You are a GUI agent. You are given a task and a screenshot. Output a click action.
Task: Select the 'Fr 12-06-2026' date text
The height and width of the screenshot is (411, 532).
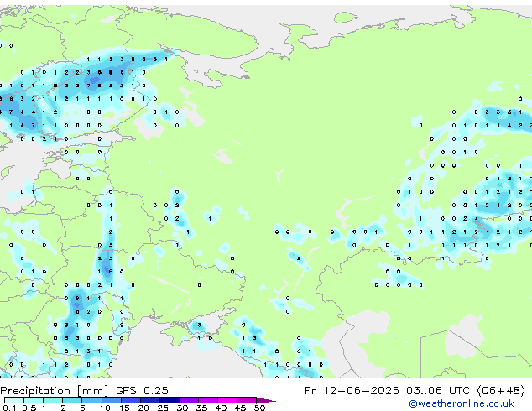coord(352,391)
